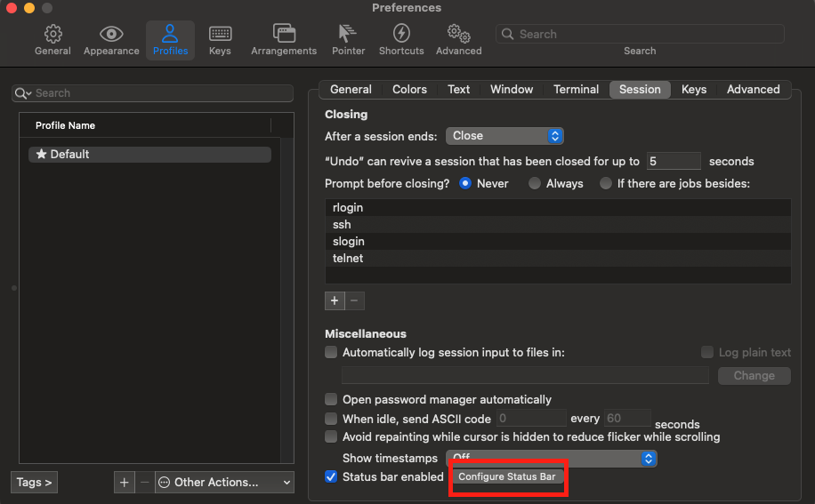Switch to the Window tab
Viewport: 815px width, 504px height.
tap(512, 89)
